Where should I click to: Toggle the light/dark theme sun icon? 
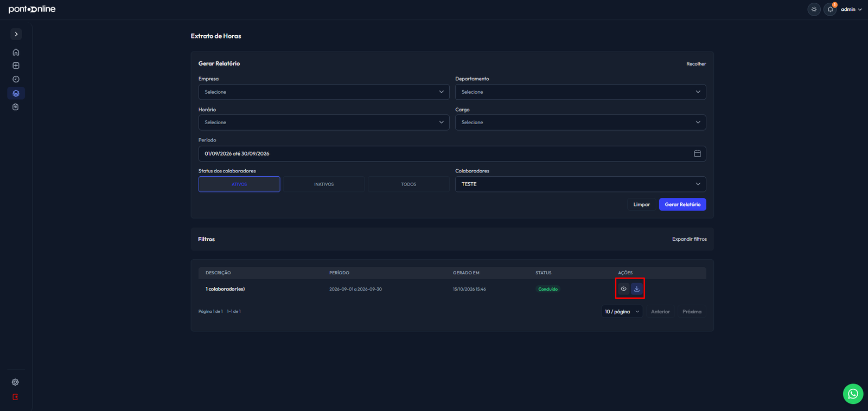pyautogui.click(x=814, y=9)
